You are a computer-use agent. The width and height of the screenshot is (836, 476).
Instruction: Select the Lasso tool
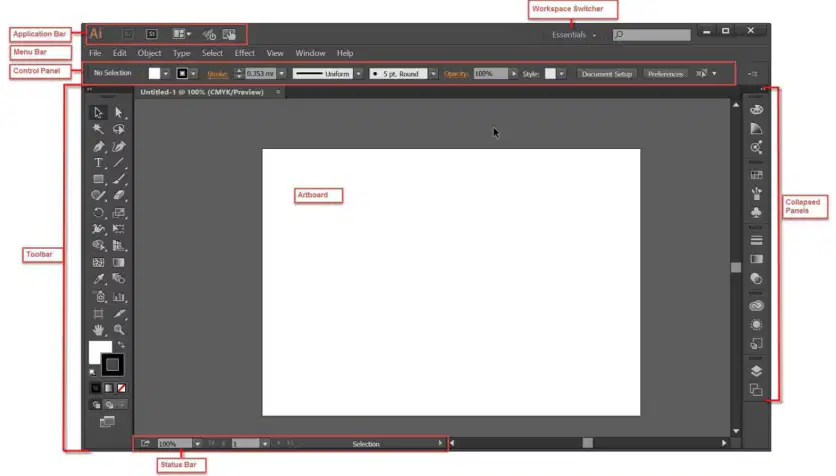[118, 129]
